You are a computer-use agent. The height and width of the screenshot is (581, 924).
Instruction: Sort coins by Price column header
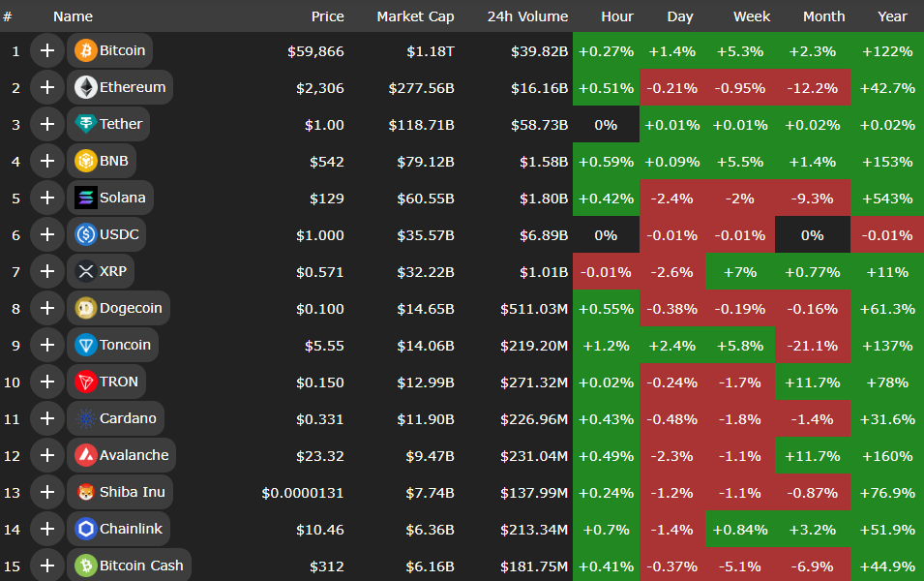pos(327,16)
